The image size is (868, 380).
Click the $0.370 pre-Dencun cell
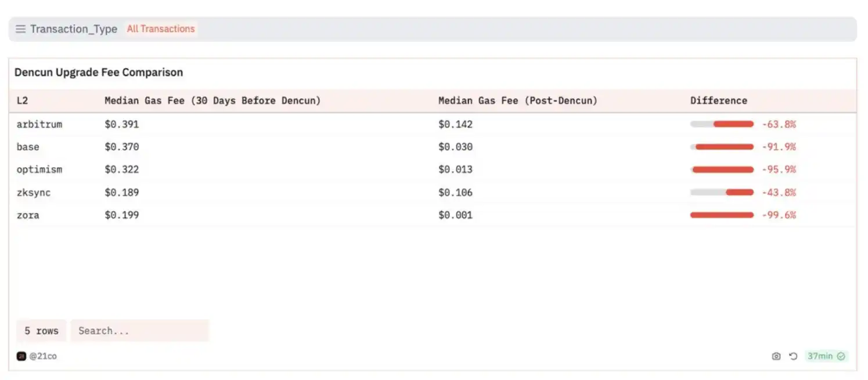[122, 147]
